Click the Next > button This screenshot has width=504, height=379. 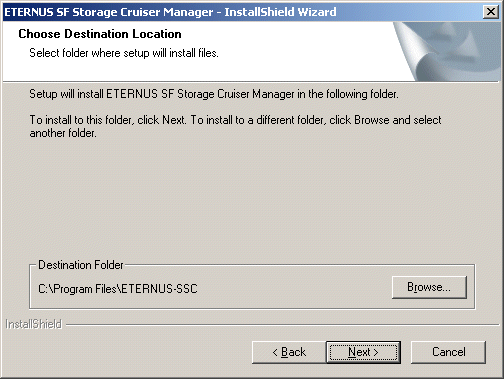[363, 352]
